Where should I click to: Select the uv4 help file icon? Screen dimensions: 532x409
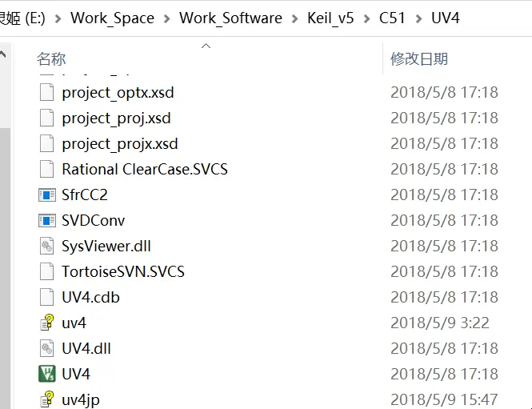pos(47,323)
